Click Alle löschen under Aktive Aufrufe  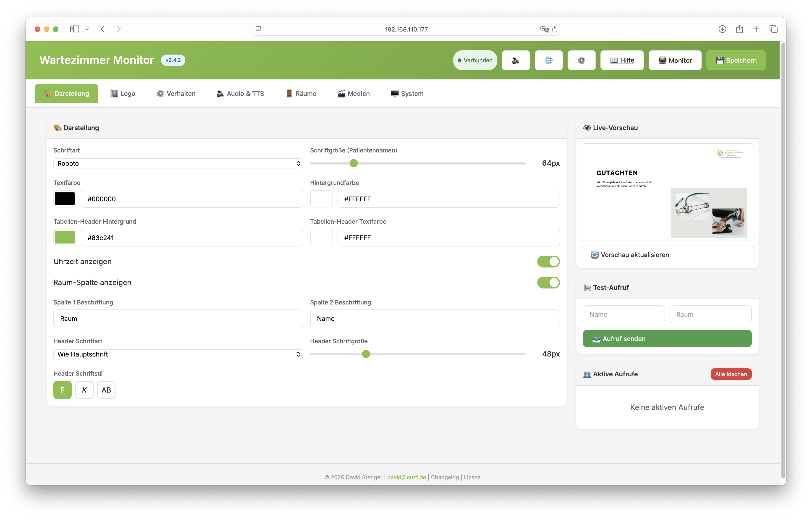731,374
